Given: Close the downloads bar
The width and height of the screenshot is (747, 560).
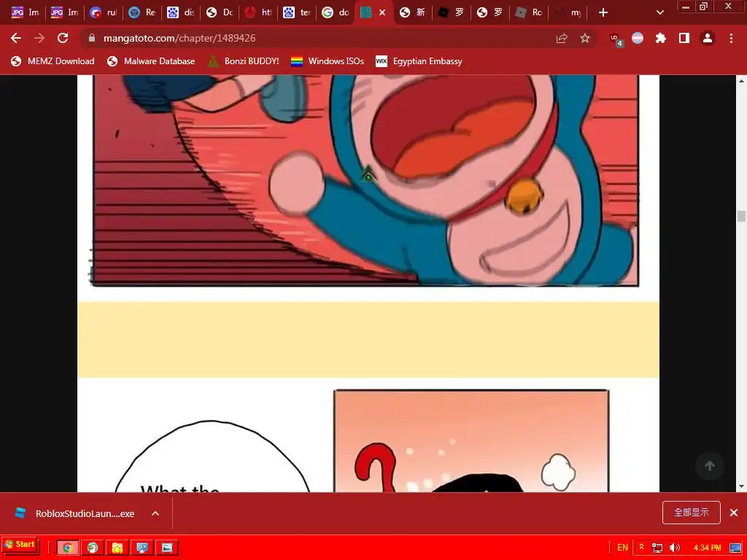Looking at the screenshot, I should pos(734,513).
